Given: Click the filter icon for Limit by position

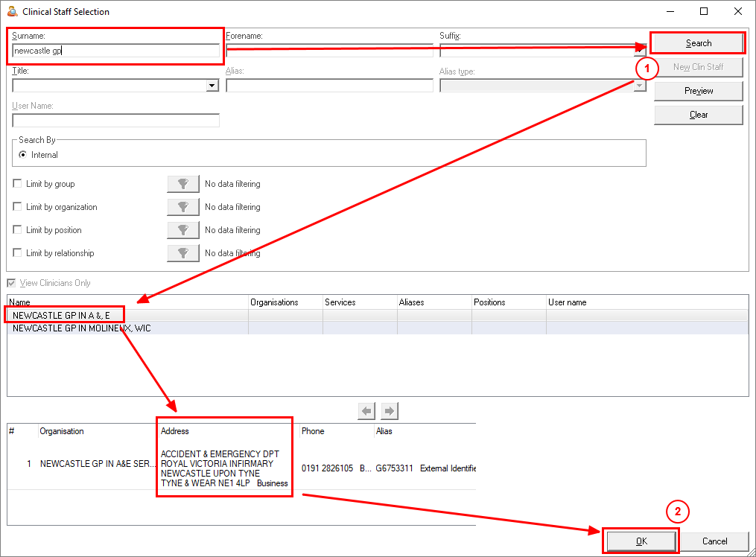Looking at the screenshot, I should (183, 230).
